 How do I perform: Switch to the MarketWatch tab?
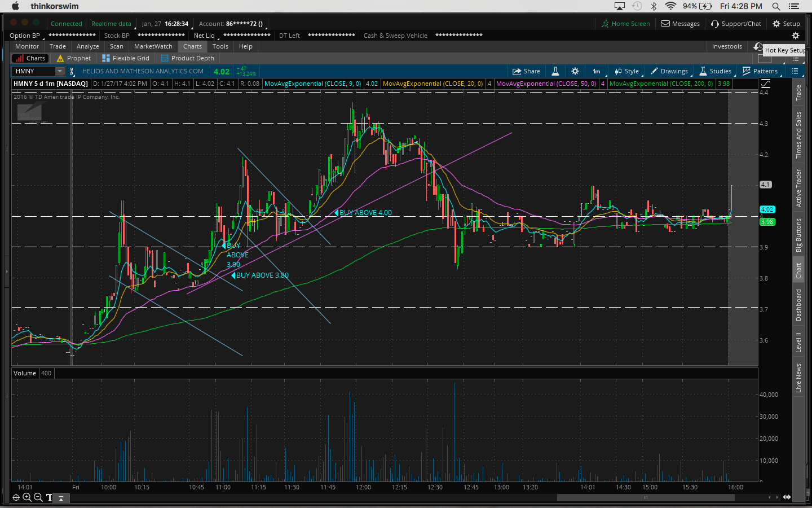pos(153,46)
